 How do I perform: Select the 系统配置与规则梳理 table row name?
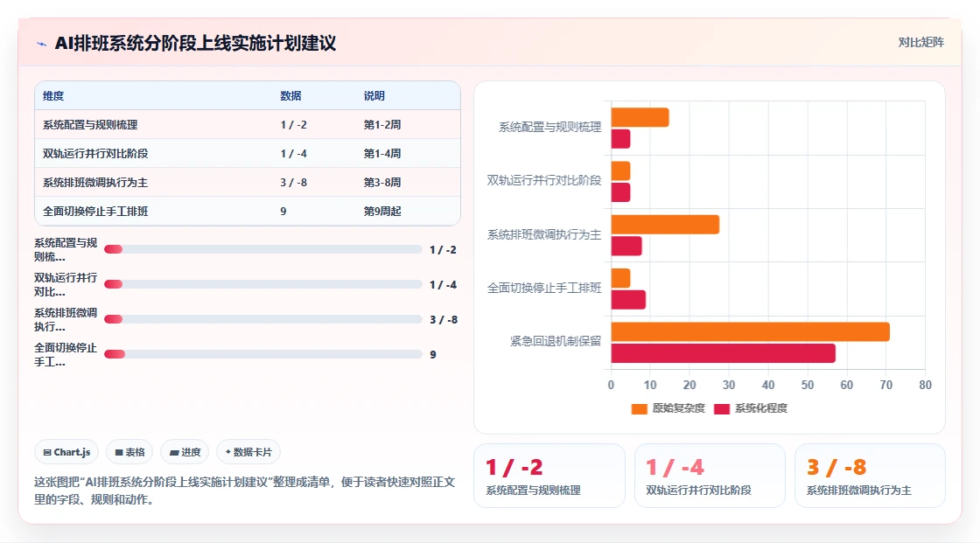tap(90, 124)
